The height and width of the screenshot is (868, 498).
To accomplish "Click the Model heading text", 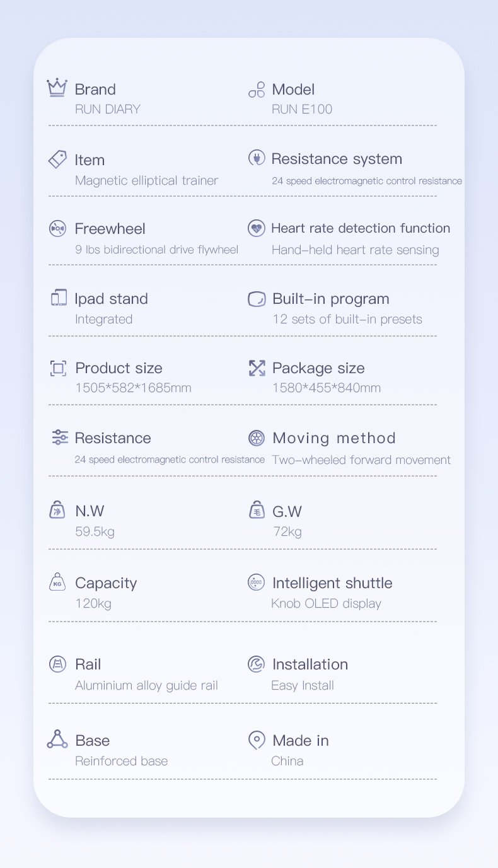I will tap(293, 90).
